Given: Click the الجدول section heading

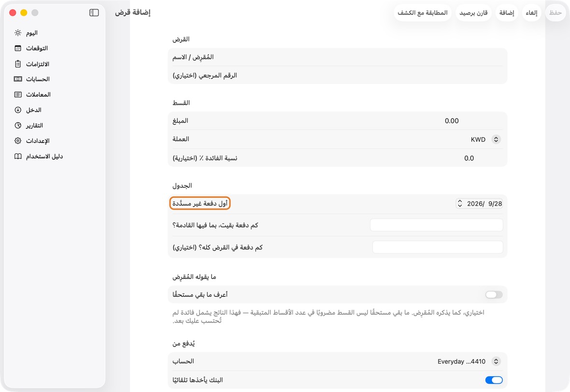Looking at the screenshot, I should pos(182,186).
